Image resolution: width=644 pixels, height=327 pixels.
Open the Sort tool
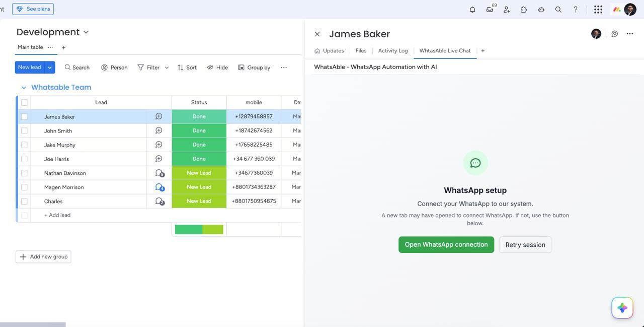coord(187,67)
